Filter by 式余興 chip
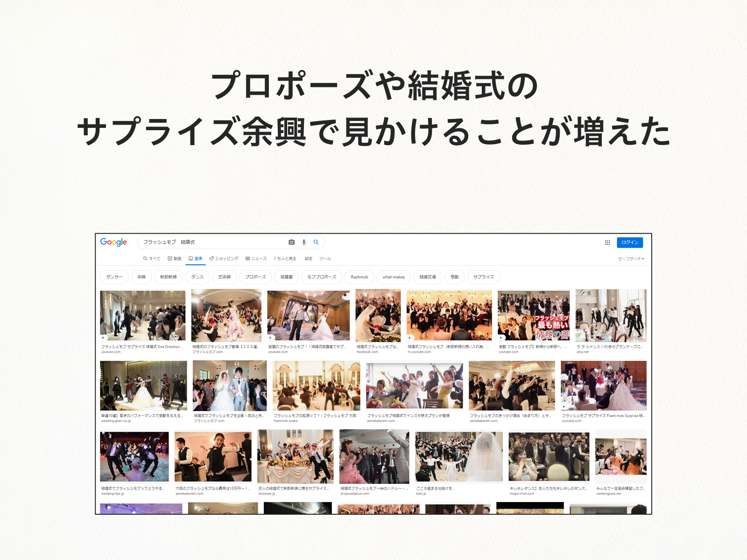Viewport: 747px width, 560px height. (x=225, y=277)
